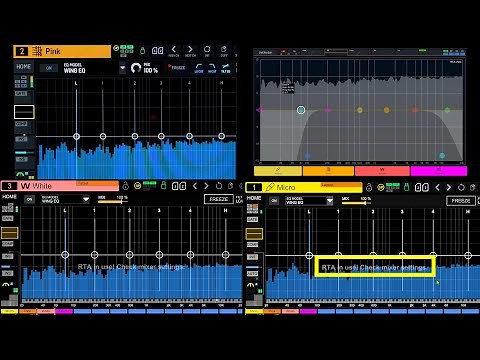Select the orange channel tile under top-right graph
This screenshot has height=360, width=480.
(328, 171)
